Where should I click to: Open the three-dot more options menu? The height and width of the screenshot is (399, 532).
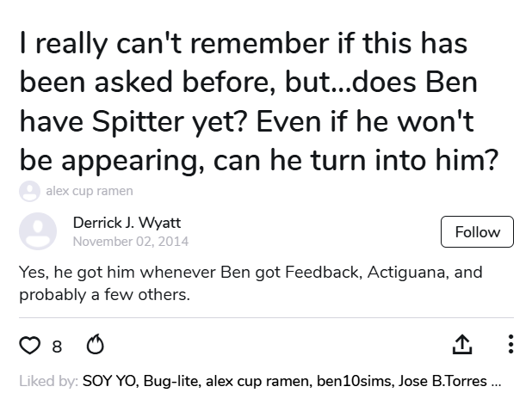click(x=511, y=345)
